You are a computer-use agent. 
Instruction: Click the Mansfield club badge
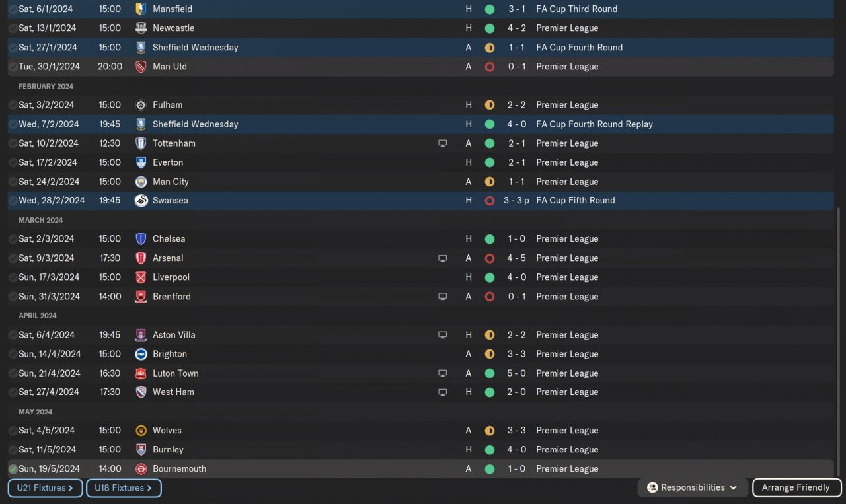(141, 9)
